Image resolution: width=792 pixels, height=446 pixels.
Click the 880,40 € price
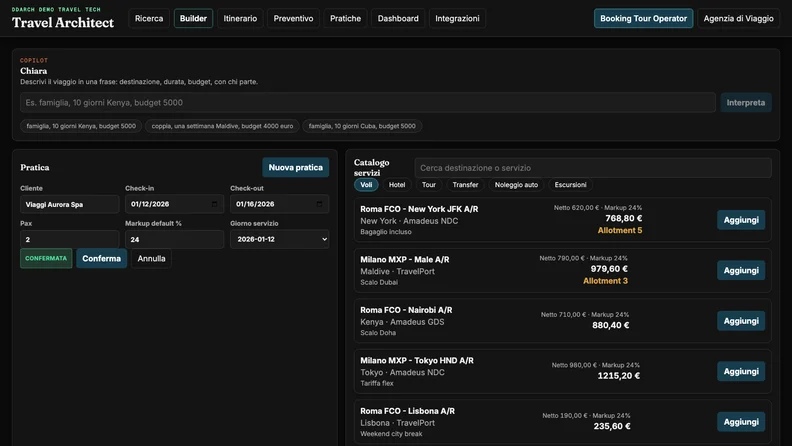pos(611,325)
